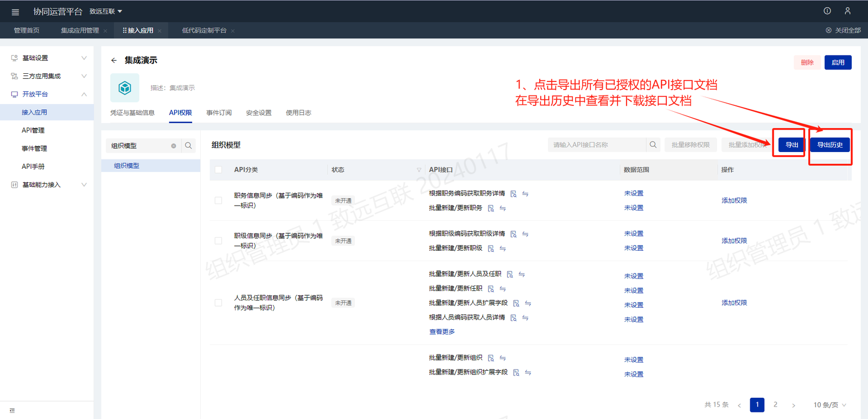The height and width of the screenshot is (419, 868).
Task: Click the API接口名称 search magnifier icon
Action: click(x=653, y=145)
